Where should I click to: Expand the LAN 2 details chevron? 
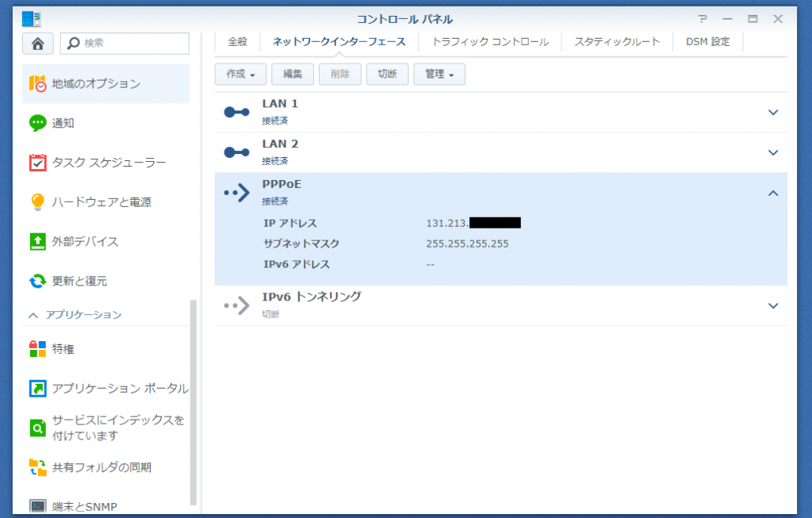click(773, 153)
